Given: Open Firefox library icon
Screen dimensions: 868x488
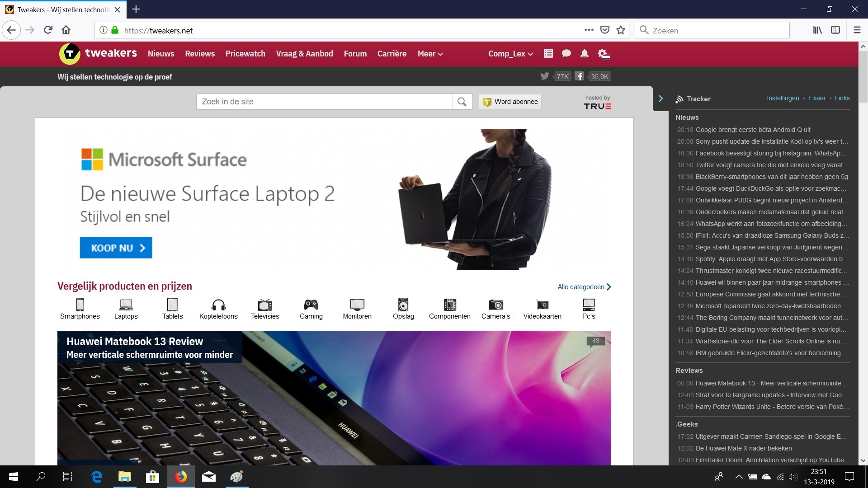Looking at the screenshot, I should coord(817,30).
